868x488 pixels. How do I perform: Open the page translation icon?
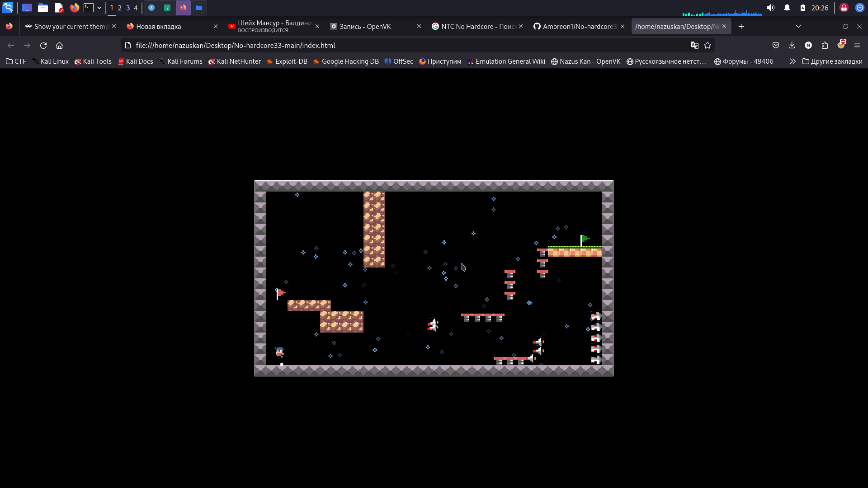tap(695, 45)
